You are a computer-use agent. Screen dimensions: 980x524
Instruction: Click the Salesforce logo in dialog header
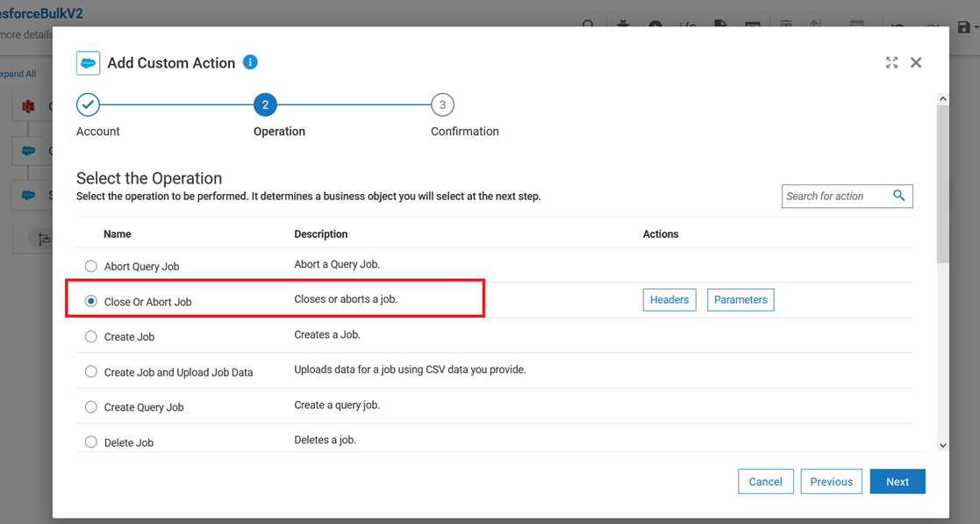click(88, 63)
